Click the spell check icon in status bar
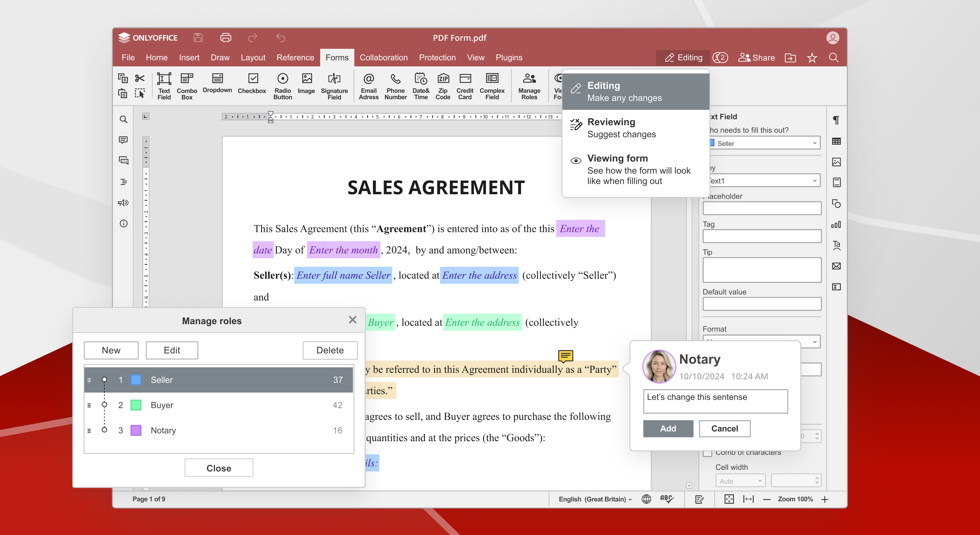This screenshot has height=535, width=980. coord(666,499)
